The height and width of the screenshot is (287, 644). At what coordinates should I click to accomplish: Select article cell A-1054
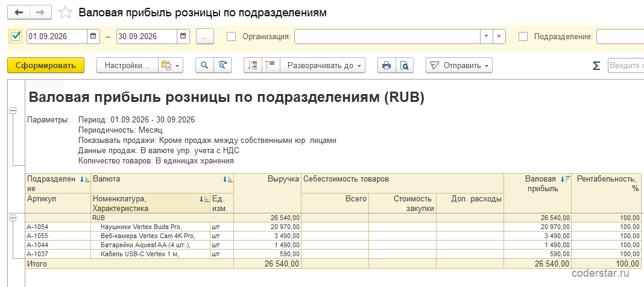click(58, 227)
